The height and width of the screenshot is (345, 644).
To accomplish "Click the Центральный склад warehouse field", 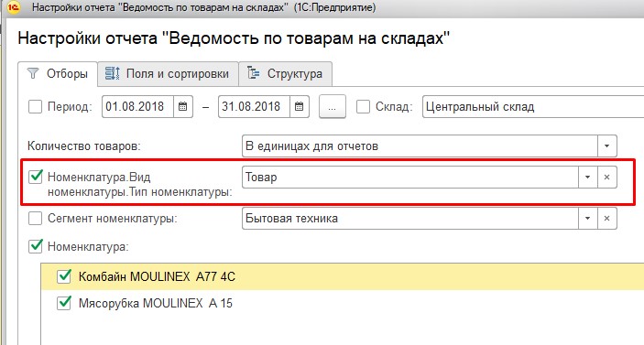I will click(533, 107).
